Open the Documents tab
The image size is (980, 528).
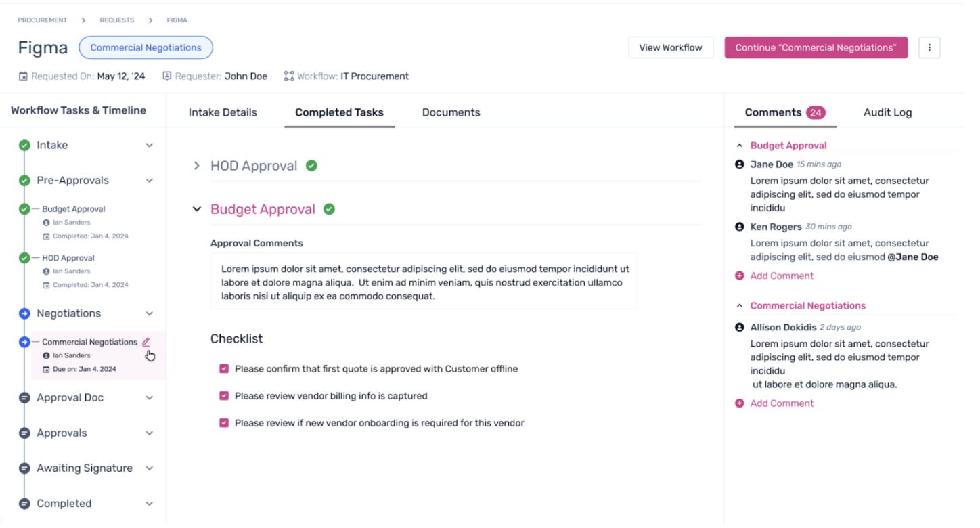click(451, 112)
